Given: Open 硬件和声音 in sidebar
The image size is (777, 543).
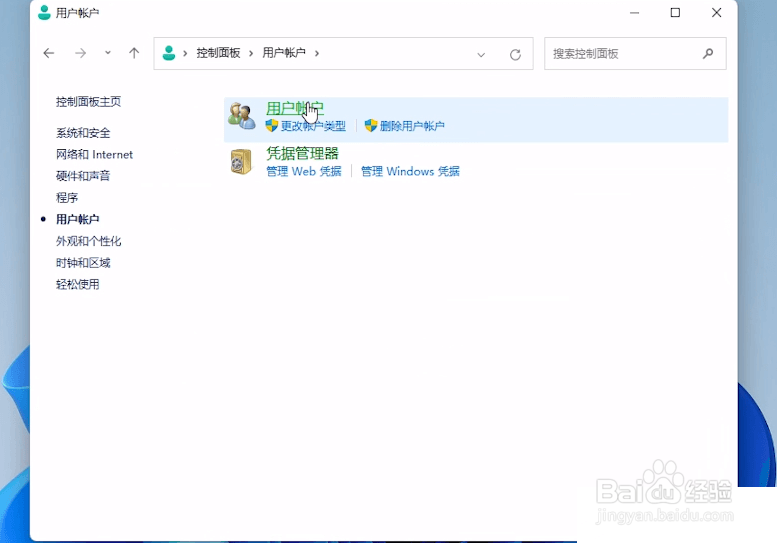Looking at the screenshot, I should [83, 176].
